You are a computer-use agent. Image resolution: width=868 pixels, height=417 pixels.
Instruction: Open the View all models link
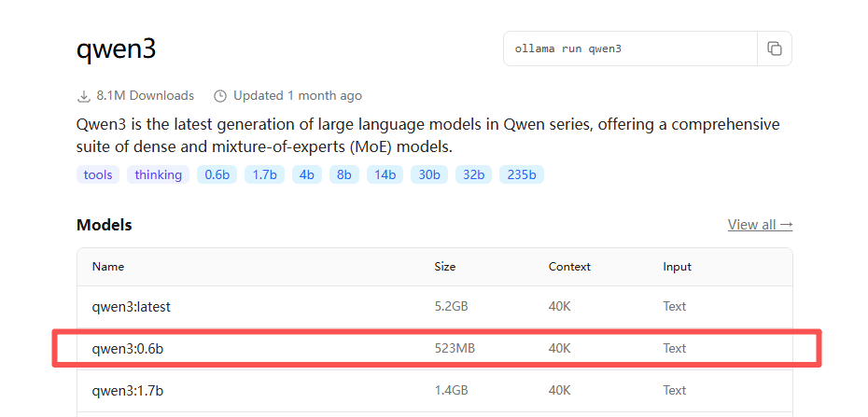pos(760,225)
